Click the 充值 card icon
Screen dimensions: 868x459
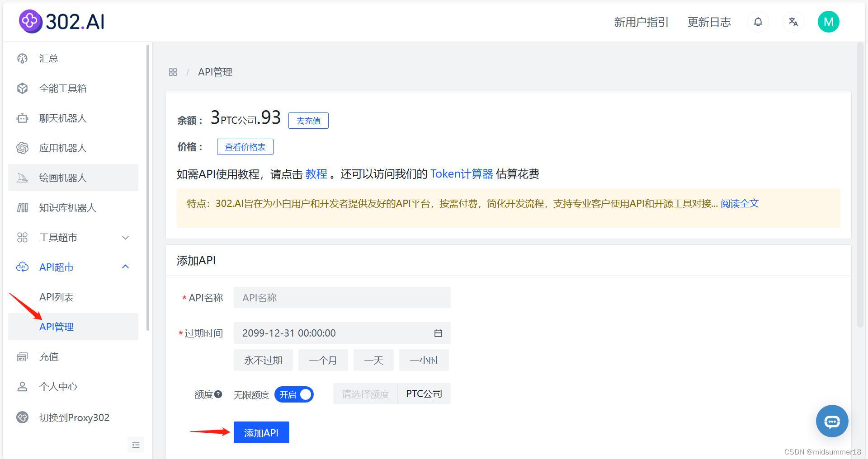(x=22, y=356)
